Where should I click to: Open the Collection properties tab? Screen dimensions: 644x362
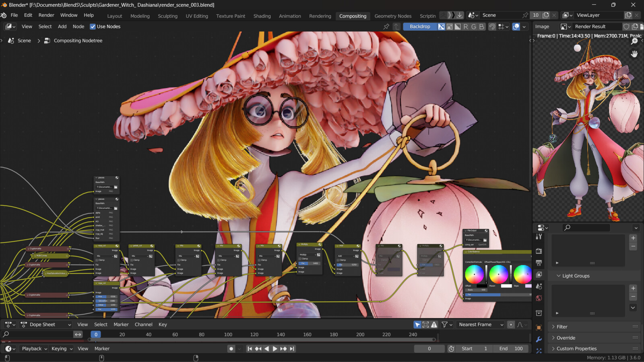(539, 313)
